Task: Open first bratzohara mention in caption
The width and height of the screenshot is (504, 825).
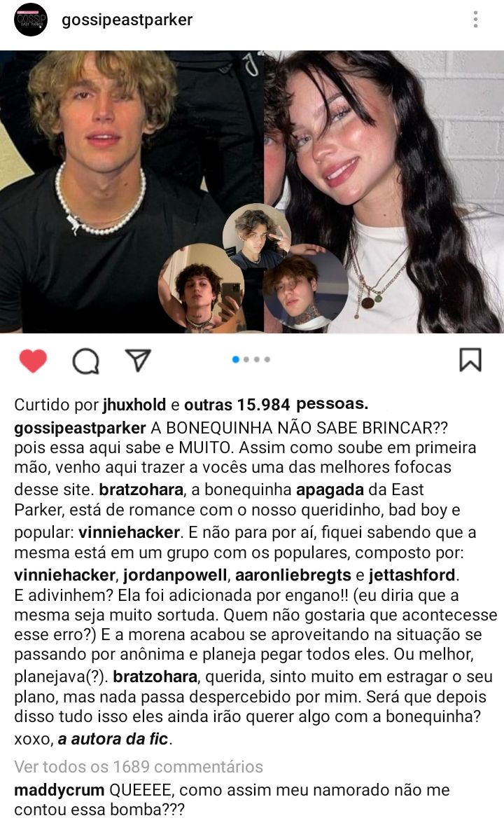Action: [x=141, y=490]
